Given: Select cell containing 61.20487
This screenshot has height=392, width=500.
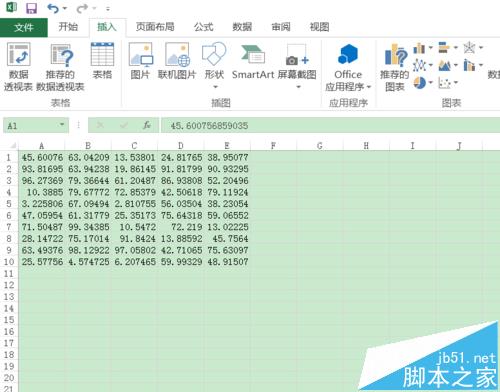Looking at the screenshot, I should (x=134, y=181).
